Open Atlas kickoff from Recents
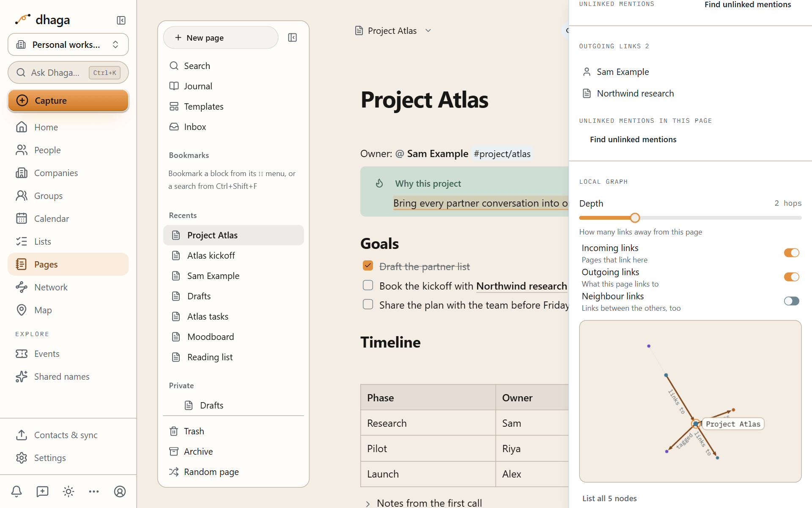The image size is (812, 508). pos(233,255)
